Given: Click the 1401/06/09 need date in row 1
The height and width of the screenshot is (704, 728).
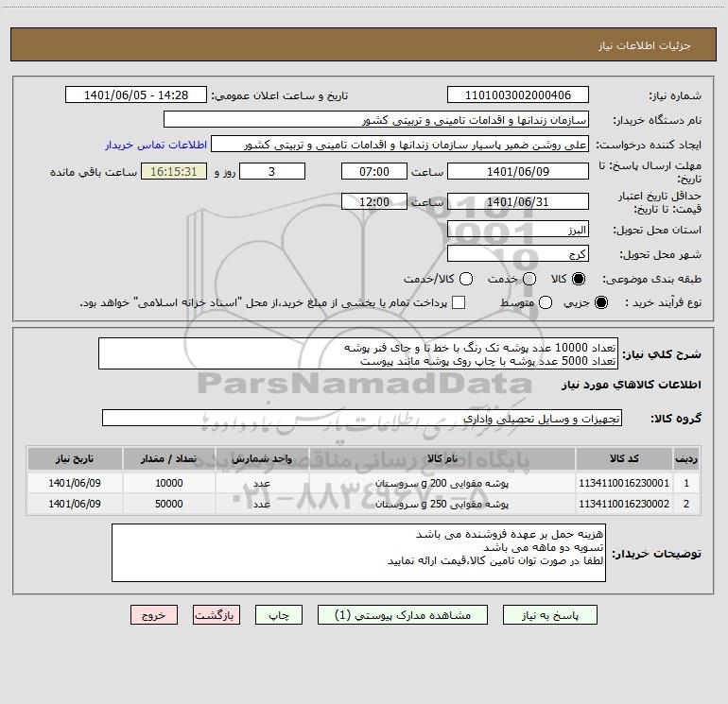Looking at the screenshot, I should [75, 483].
